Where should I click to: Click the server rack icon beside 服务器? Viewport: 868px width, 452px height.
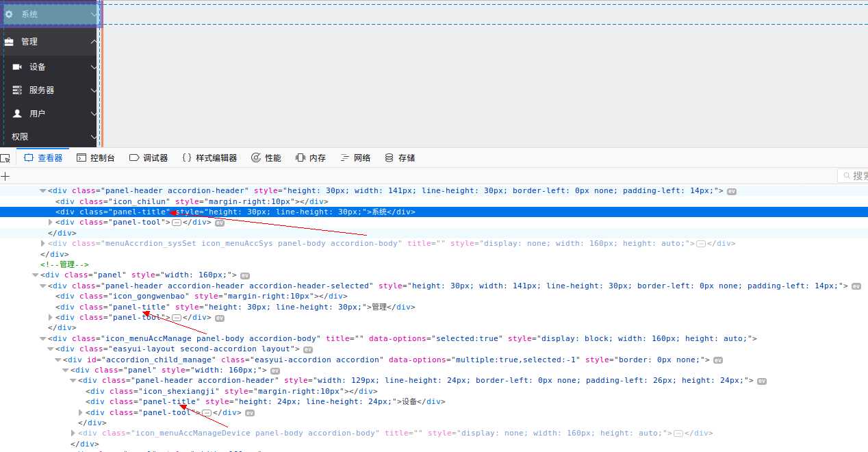(17, 90)
